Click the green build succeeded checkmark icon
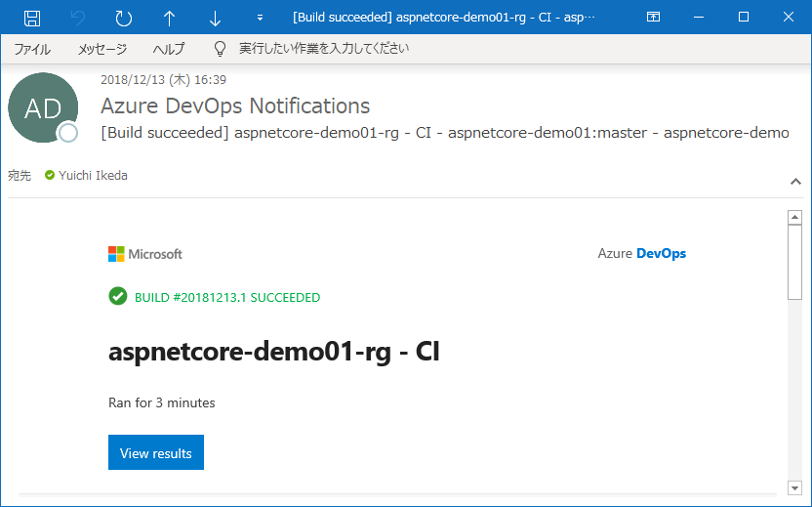The image size is (812, 507). pos(118,296)
